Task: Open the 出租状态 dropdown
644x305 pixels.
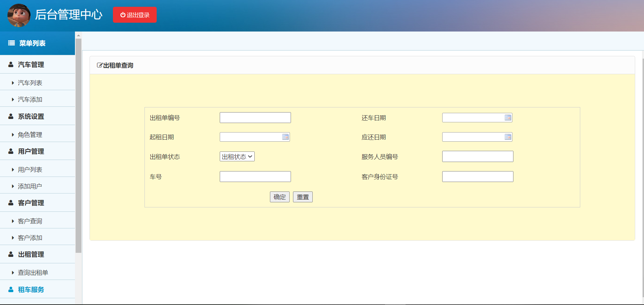Action: pos(237,157)
